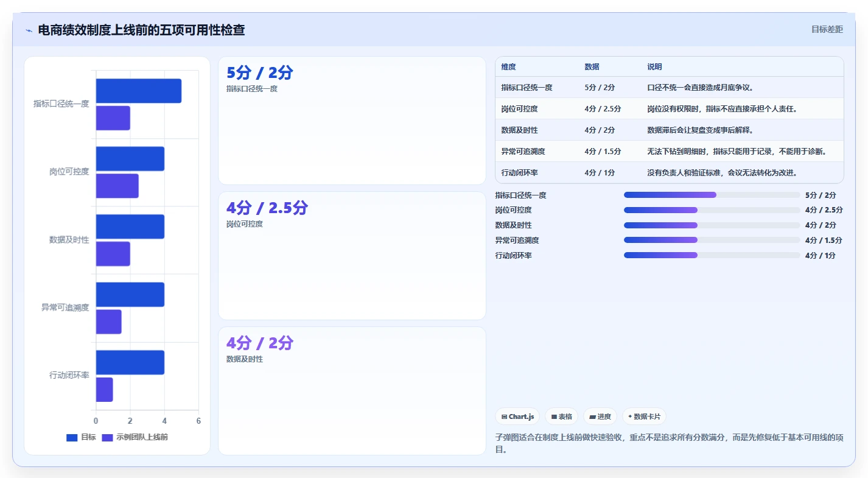This screenshot has width=868, height=478.
Task: Click the 示例团队上线前 bar for 岗位可控度
Action: tap(117, 186)
